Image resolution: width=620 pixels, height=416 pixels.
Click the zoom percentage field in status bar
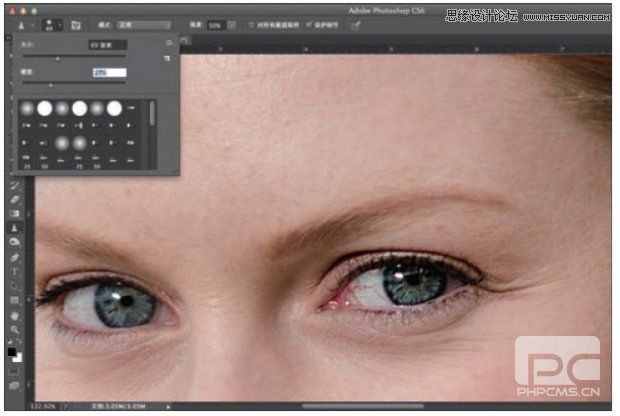[x=42, y=406]
